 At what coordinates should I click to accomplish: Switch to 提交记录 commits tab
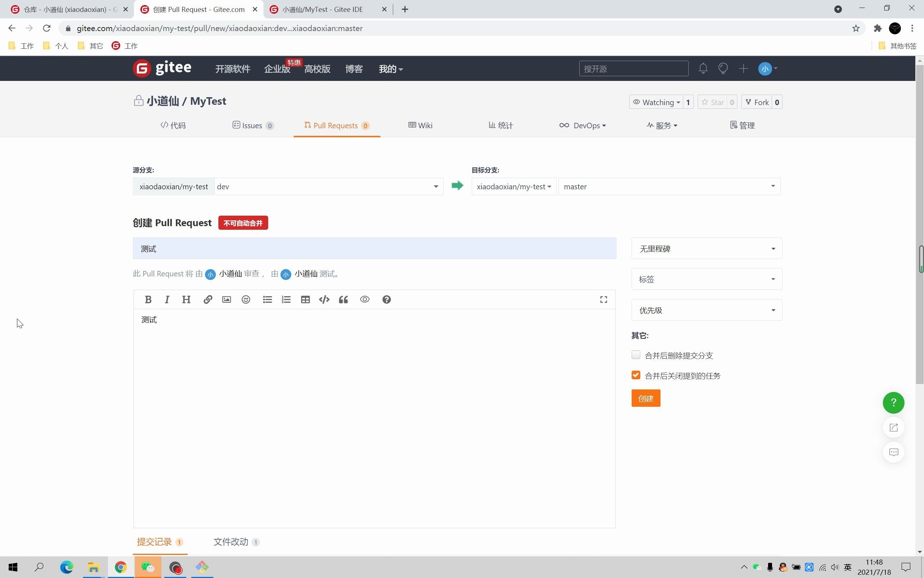pyautogui.click(x=160, y=542)
